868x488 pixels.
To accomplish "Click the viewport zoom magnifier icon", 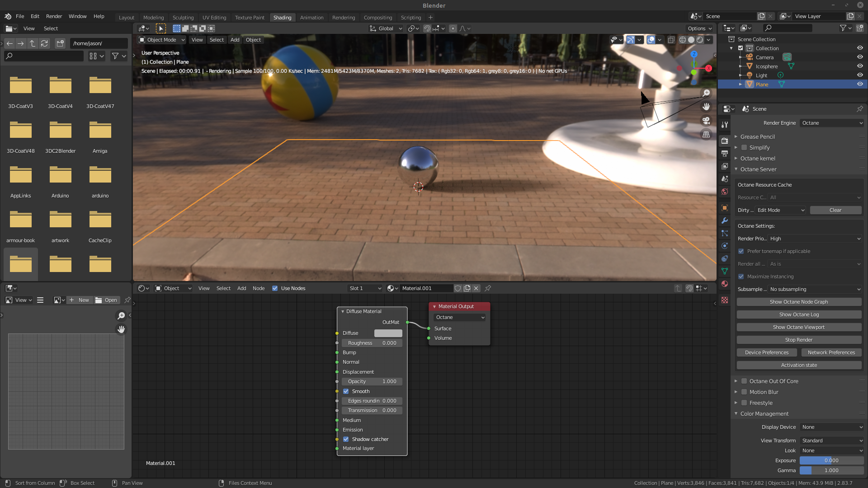I will point(706,93).
